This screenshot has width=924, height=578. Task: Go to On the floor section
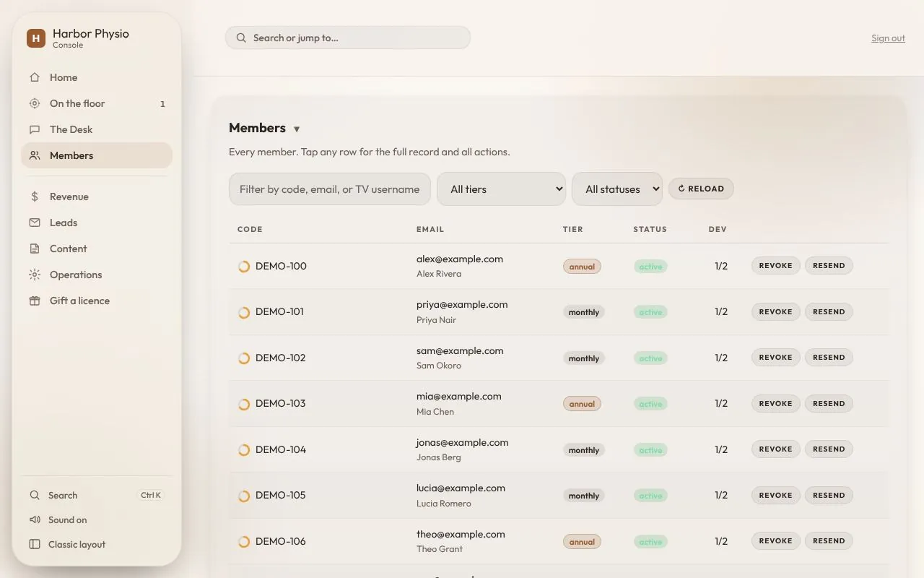click(97, 103)
